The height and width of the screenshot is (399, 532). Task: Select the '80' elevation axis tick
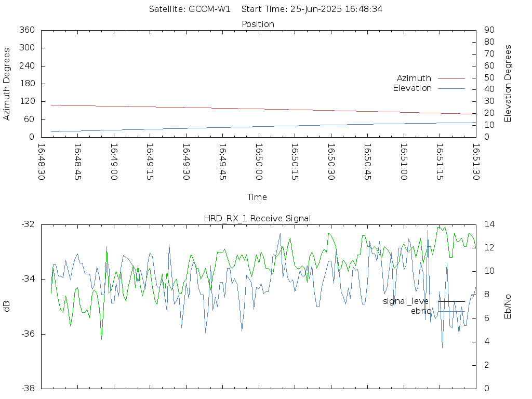(x=489, y=42)
